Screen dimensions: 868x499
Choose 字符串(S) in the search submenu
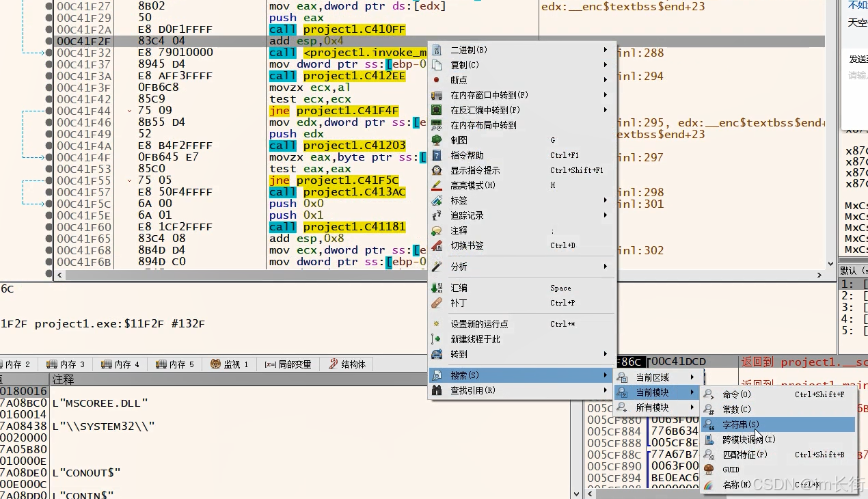pyautogui.click(x=778, y=424)
